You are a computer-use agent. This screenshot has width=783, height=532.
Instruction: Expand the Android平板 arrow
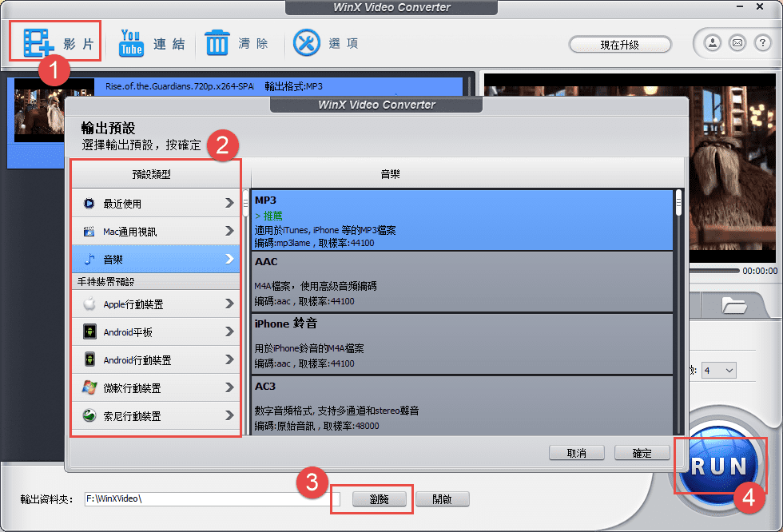229,332
